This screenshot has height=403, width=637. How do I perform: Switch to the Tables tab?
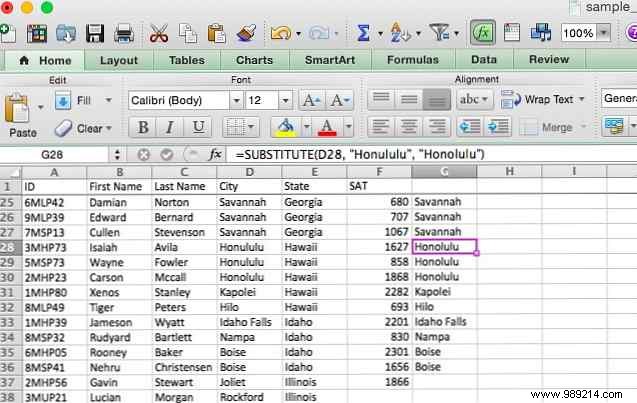[x=187, y=61]
